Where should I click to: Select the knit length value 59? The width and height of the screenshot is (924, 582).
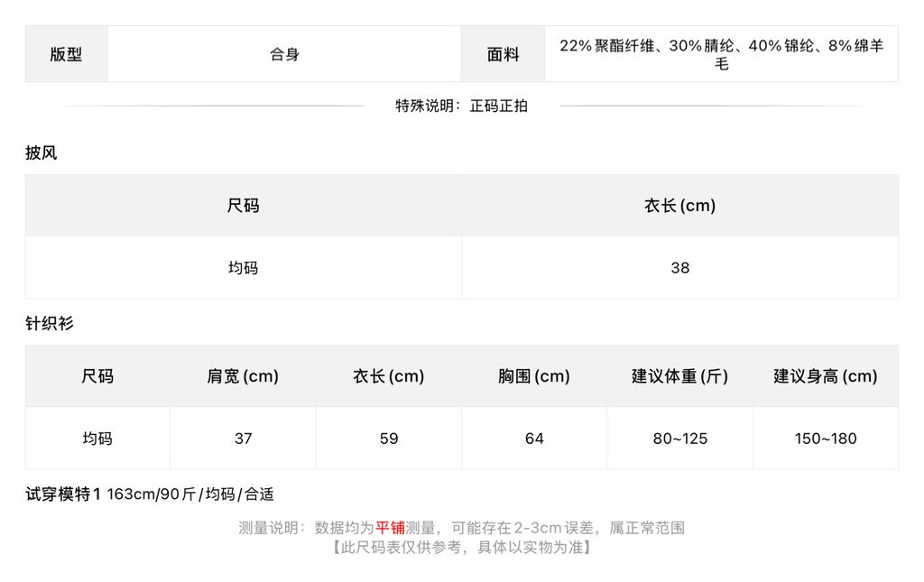pyautogui.click(x=389, y=439)
